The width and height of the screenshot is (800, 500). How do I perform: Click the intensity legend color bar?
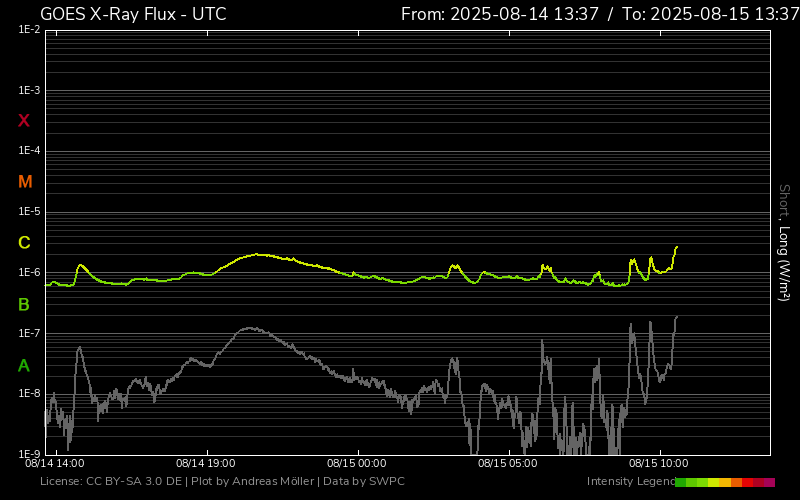(724, 482)
